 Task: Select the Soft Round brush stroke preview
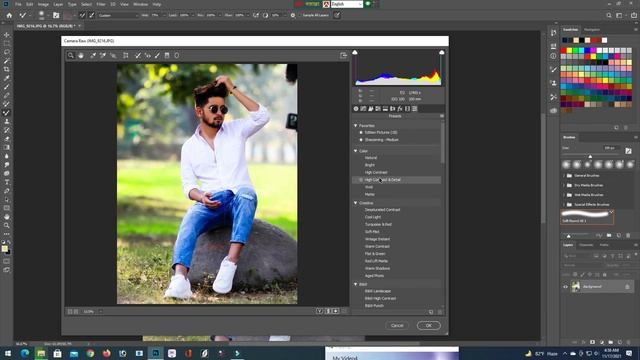tap(587, 216)
